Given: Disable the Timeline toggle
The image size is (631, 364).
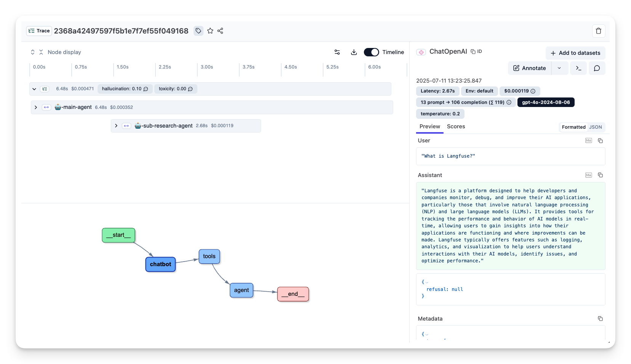Looking at the screenshot, I should coord(371,52).
